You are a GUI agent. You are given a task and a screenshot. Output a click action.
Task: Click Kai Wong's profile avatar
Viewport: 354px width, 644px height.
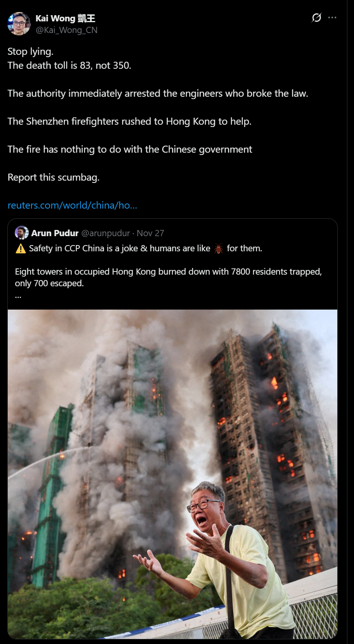click(x=19, y=24)
